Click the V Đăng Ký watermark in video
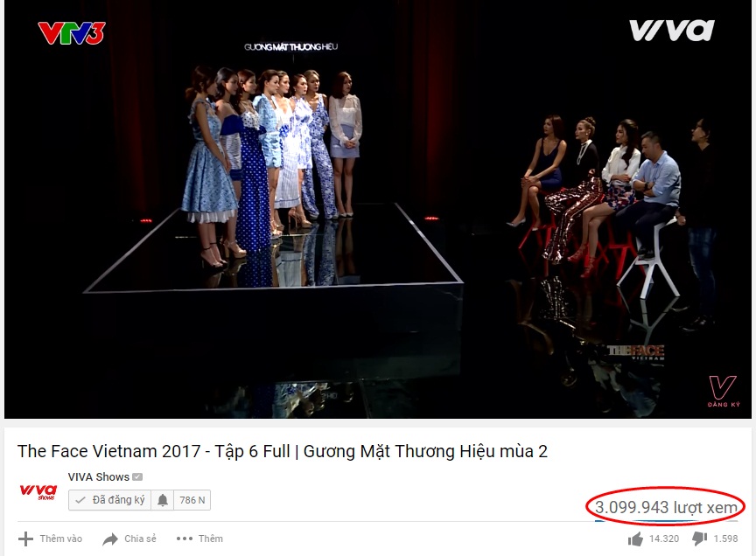This screenshot has width=756, height=556. coord(723,392)
